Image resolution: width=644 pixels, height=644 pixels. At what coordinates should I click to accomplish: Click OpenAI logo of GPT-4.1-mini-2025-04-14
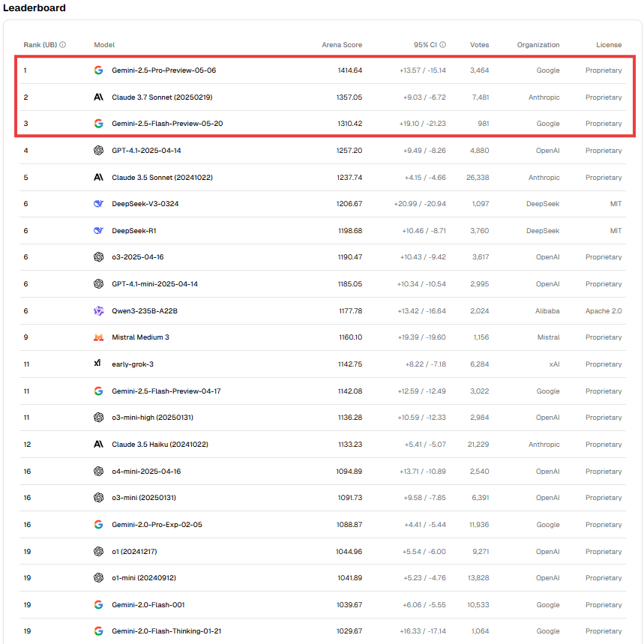point(98,284)
